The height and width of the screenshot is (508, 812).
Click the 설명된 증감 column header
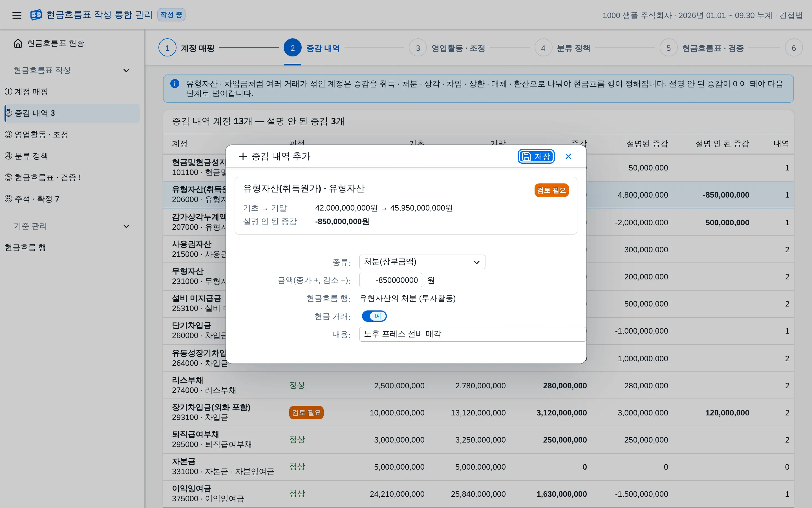pyautogui.click(x=647, y=144)
